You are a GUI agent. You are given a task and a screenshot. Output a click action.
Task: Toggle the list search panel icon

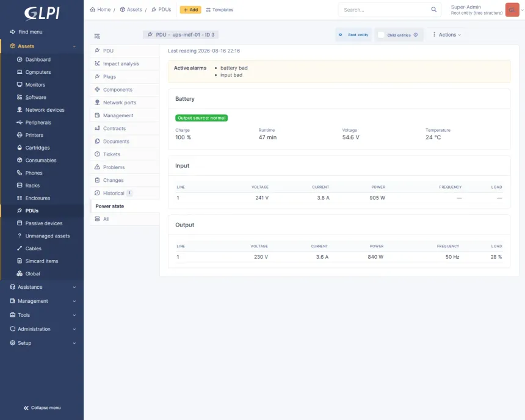[x=97, y=36]
